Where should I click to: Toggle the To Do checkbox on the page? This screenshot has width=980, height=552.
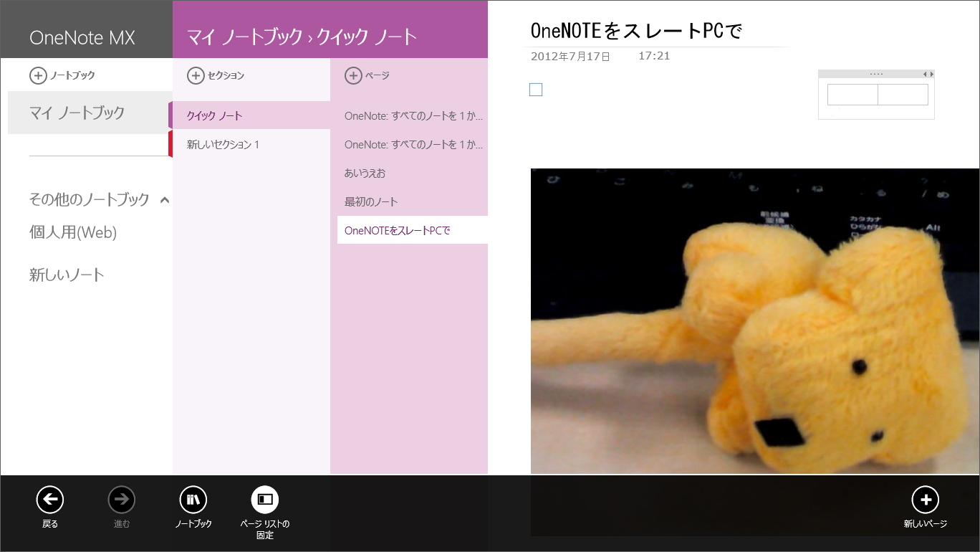(536, 90)
